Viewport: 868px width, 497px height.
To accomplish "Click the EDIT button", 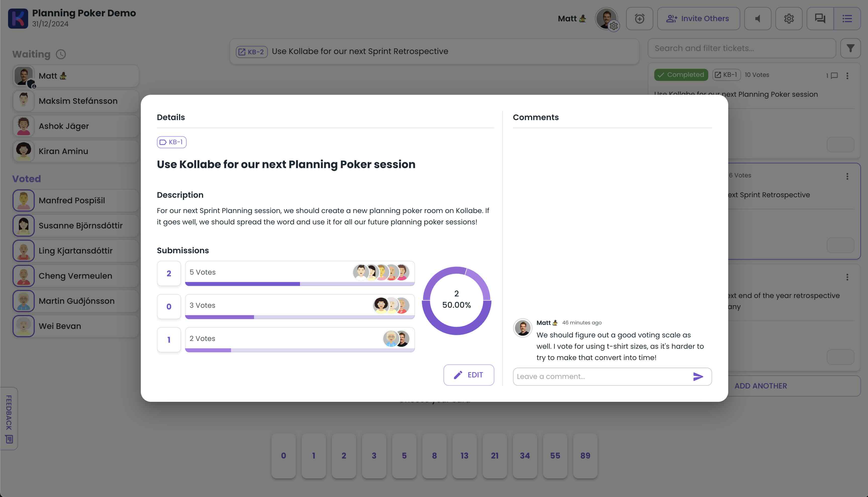I will [x=469, y=375].
